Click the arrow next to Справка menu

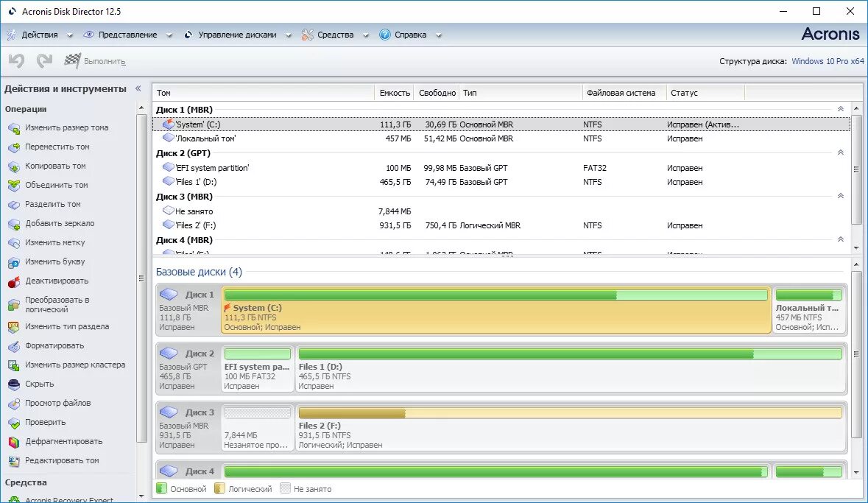(439, 35)
